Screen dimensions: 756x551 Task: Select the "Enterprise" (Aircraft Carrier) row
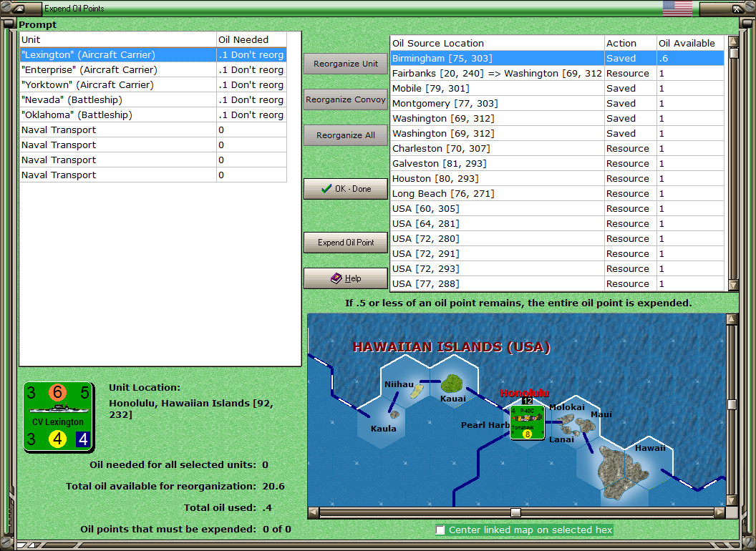(152, 69)
